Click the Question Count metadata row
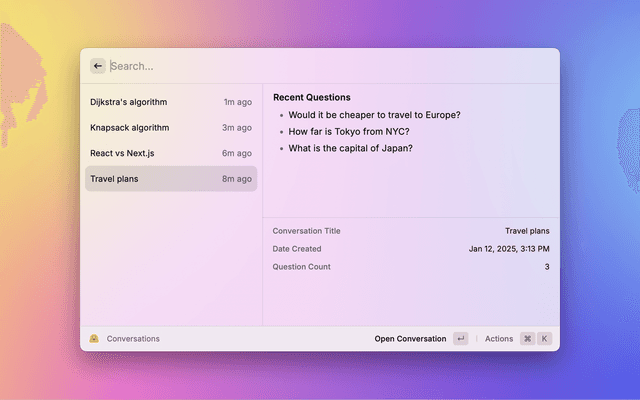The image size is (640, 400). tap(410, 267)
